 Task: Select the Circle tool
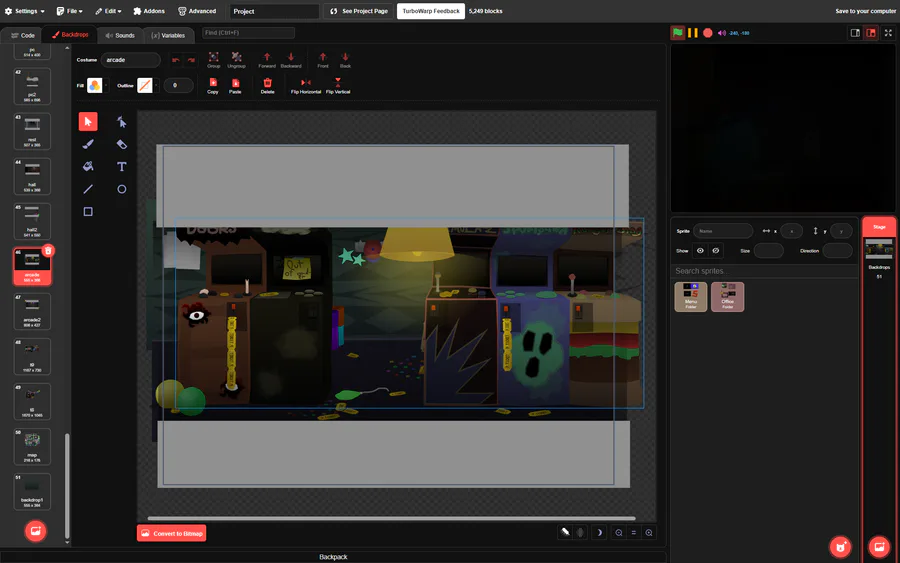[x=122, y=189]
